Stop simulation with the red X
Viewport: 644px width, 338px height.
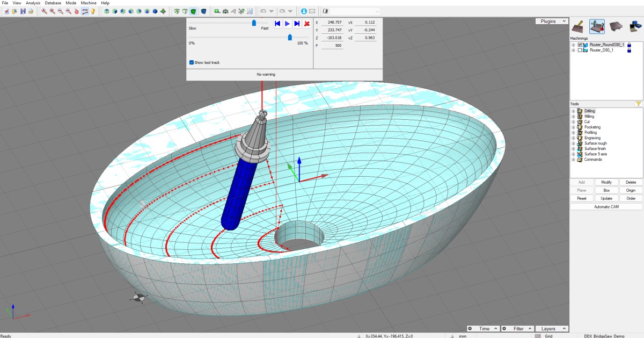coord(306,24)
